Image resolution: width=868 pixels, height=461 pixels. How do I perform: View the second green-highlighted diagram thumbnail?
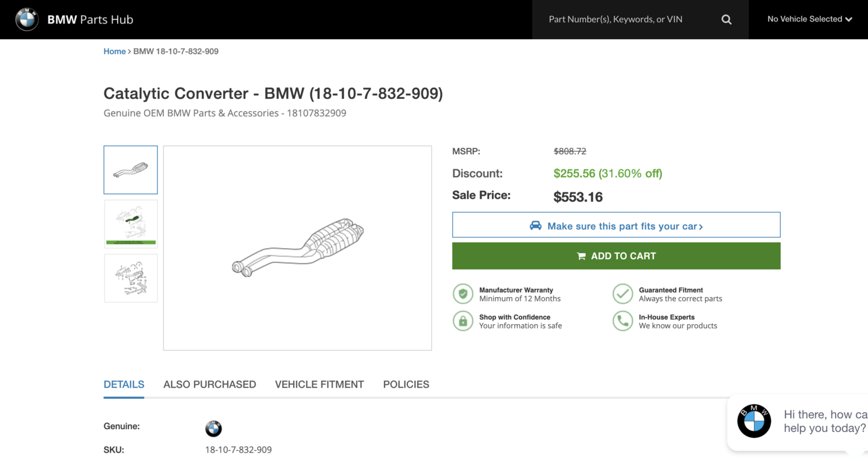click(131, 224)
